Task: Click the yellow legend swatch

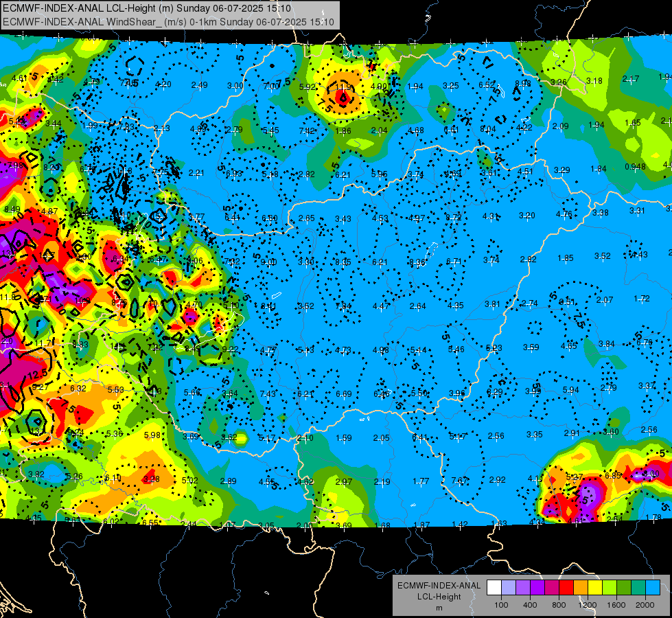Action: [595, 588]
